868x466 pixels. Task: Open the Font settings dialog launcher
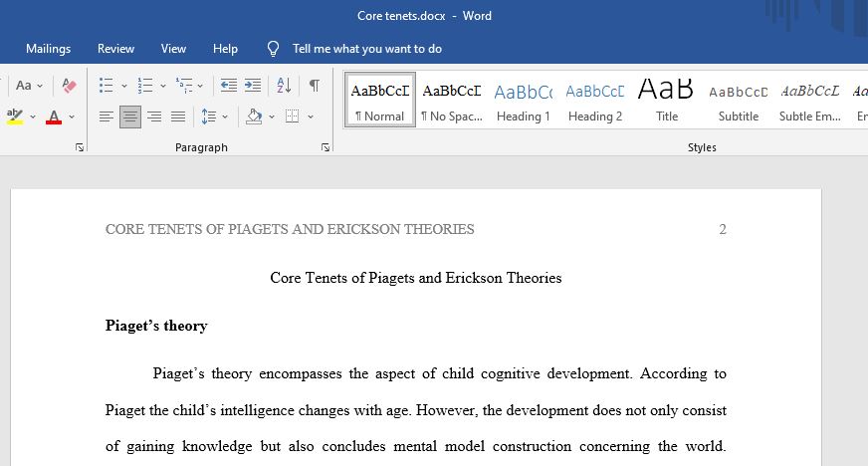[80, 147]
